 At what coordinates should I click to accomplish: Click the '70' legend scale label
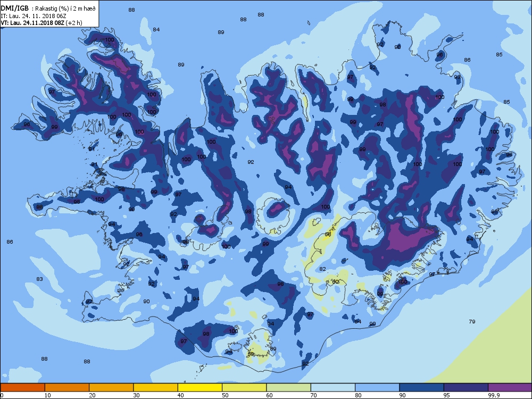pyautogui.click(x=314, y=395)
